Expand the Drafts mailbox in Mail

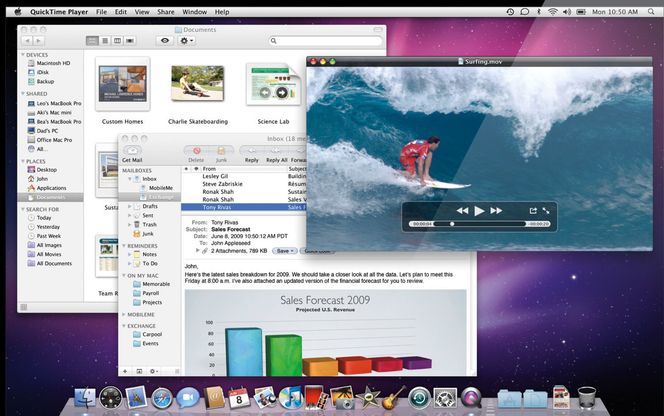tap(130, 206)
